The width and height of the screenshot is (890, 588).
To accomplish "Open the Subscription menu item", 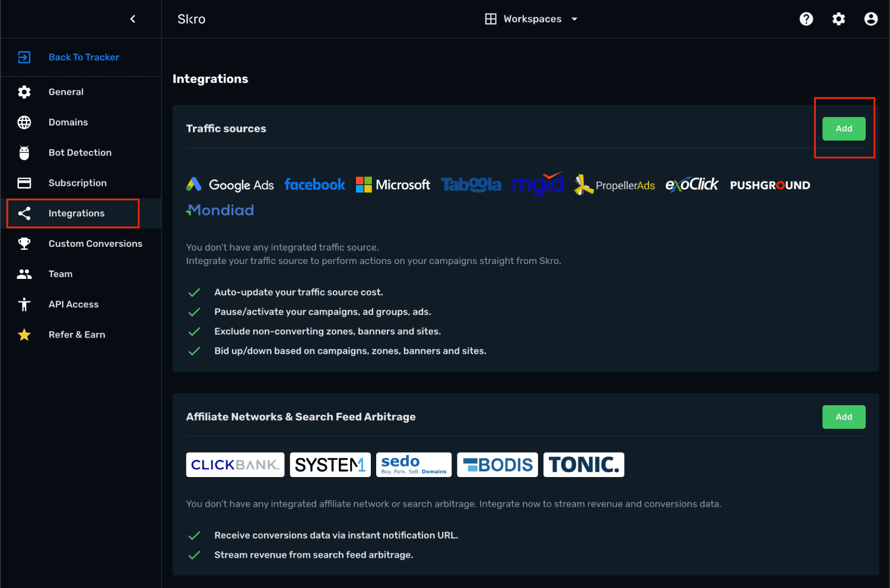I will click(78, 183).
